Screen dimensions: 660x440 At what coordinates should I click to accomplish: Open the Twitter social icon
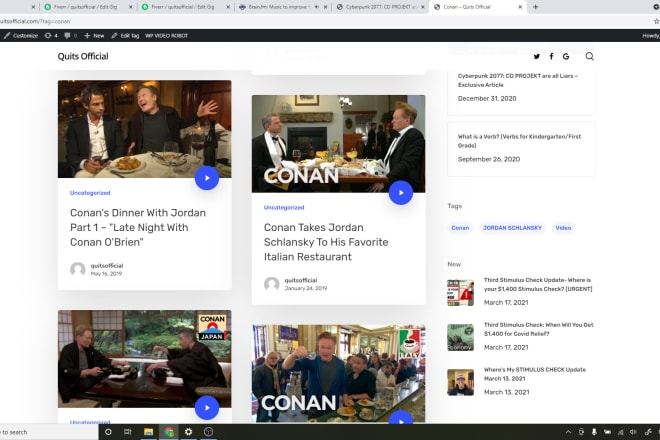[x=537, y=56]
